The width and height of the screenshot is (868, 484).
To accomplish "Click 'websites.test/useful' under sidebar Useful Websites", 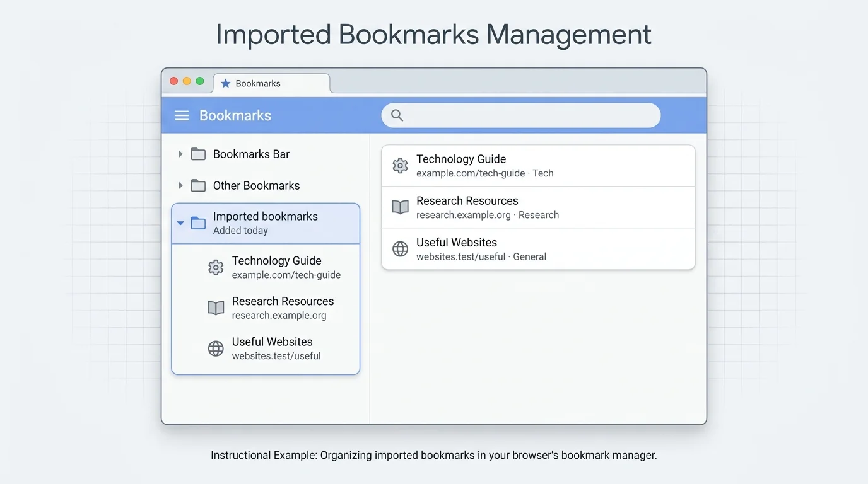I will (276, 356).
